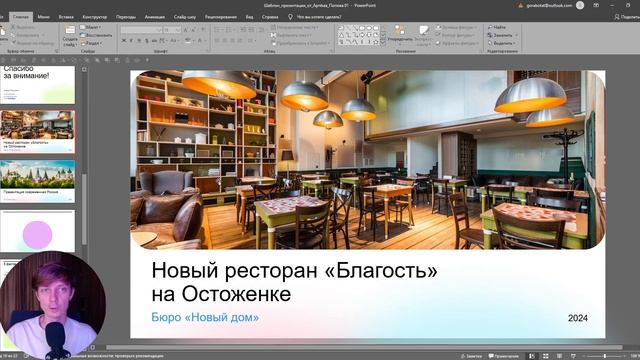The width and height of the screenshot is (640, 360).
Task: Click the Поделиться share button
Action: [x=627, y=17]
